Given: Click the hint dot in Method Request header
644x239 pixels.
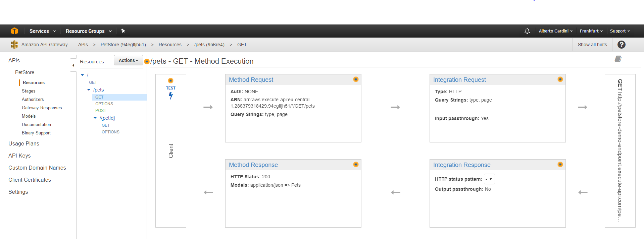Looking at the screenshot, I should click(x=356, y=79).
